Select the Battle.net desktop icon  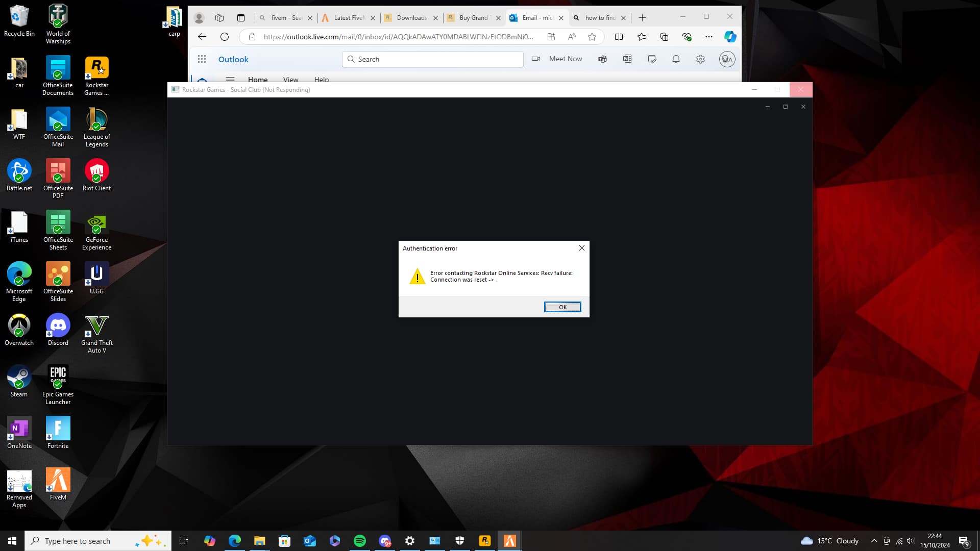(19, 175)
